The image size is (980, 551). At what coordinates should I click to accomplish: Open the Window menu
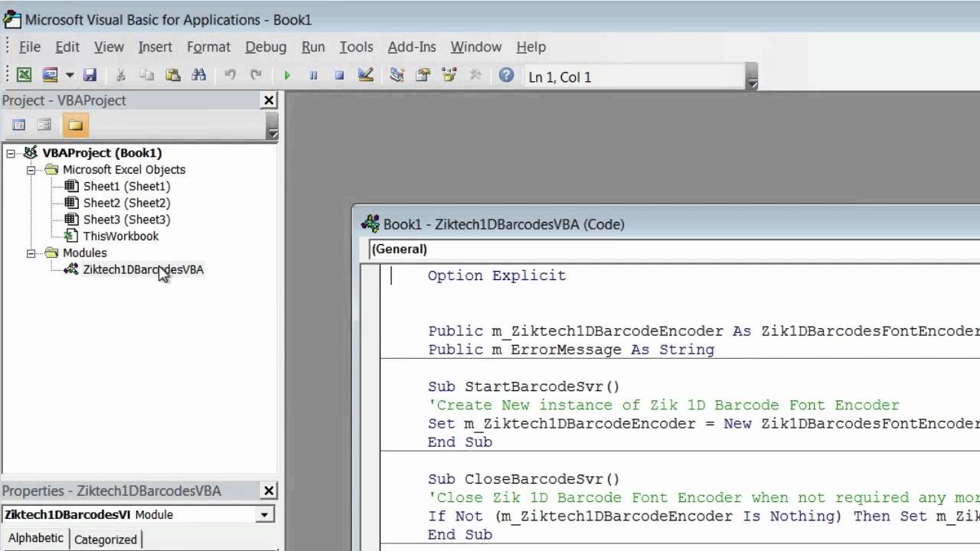tap(475, 47)
